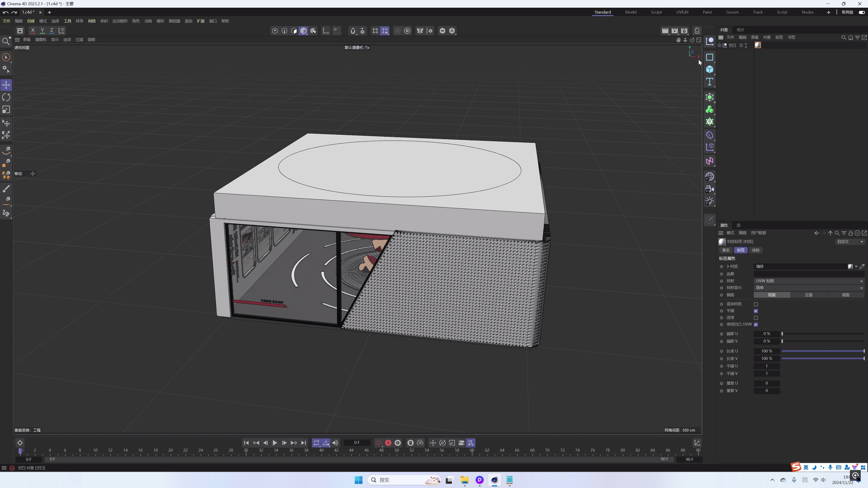Select the Scale tool in the left toolbar
Image resolution: width=868 pixels, height=488 pixels.
click(6, 109)
